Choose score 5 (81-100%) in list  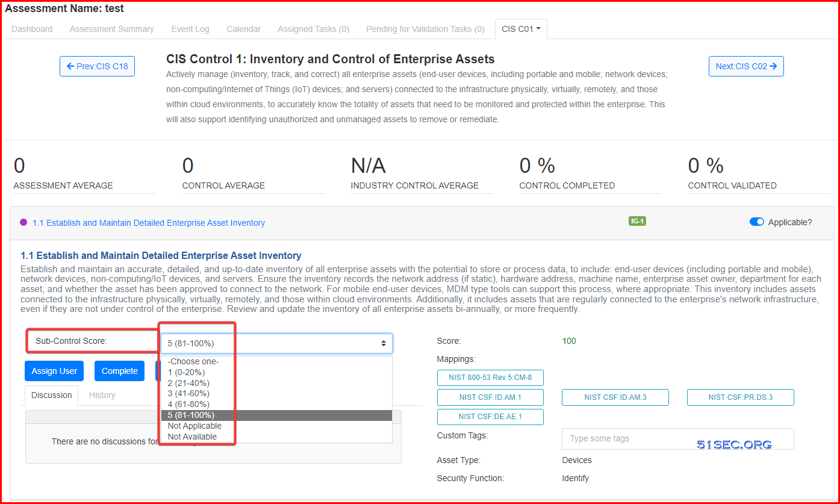[x=276, y=415]
